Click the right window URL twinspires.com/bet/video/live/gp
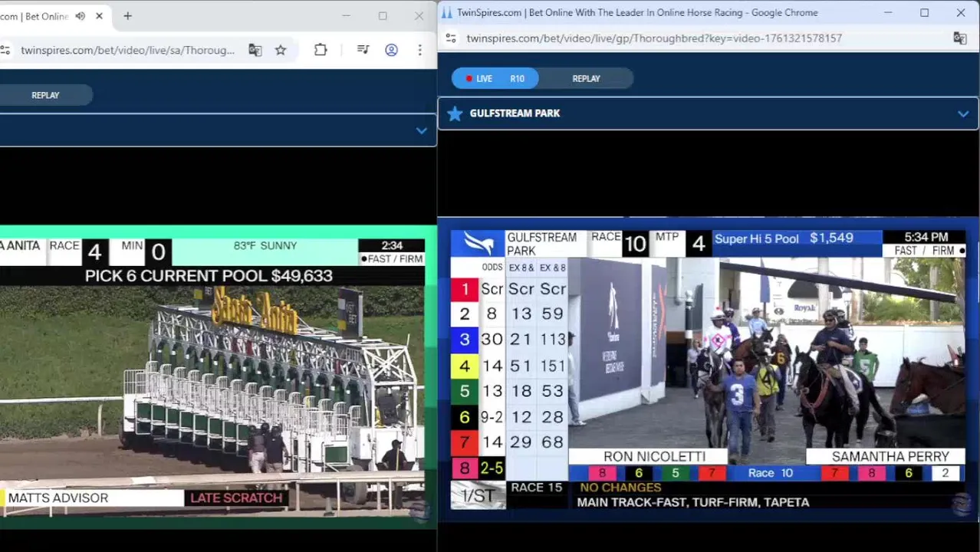 pyautogui.click(x=654, y=38)
